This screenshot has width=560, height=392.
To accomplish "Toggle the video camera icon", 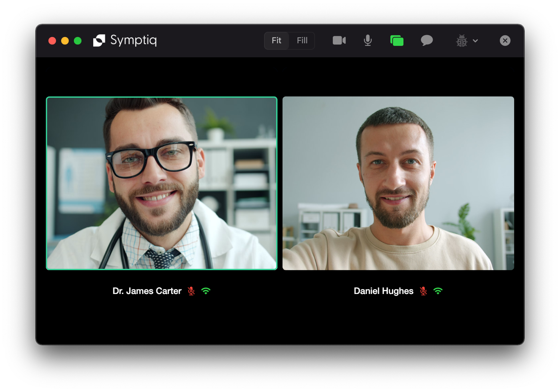I will click(x=339, y=40).
